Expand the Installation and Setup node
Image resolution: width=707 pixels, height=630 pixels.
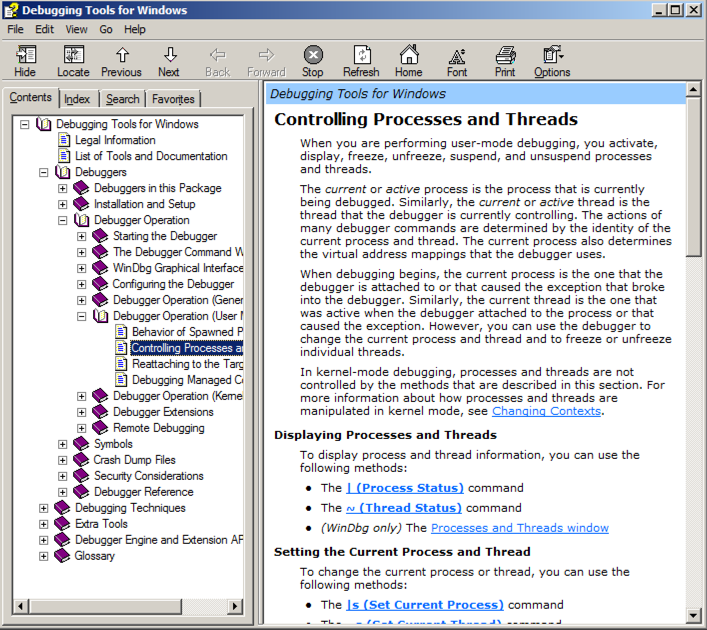coord(63,204)
